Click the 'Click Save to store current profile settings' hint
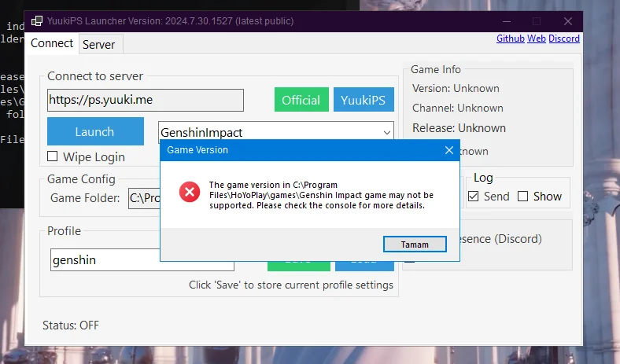Screen dimensions: 620x364 [291, 285]
